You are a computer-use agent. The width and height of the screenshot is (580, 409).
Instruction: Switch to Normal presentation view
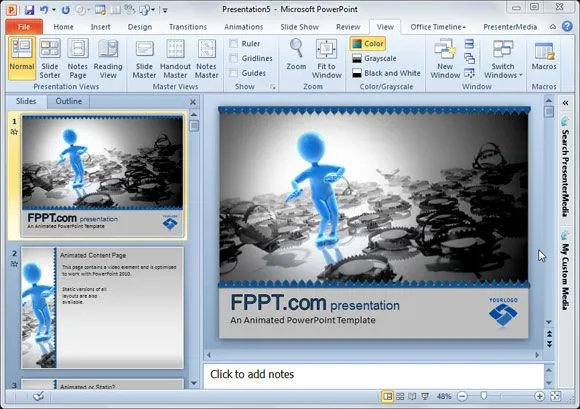(21, 58)
